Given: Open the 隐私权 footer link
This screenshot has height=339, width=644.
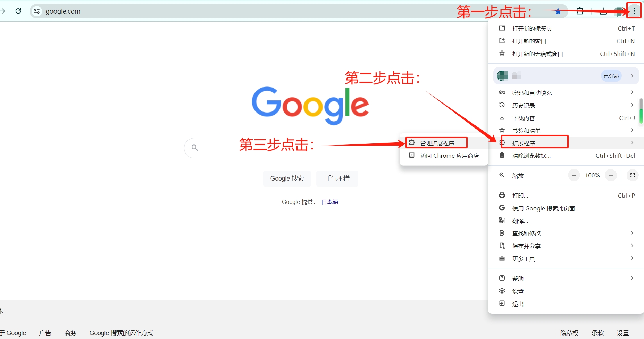Looking at the screenshot, I should pos(569,333).
